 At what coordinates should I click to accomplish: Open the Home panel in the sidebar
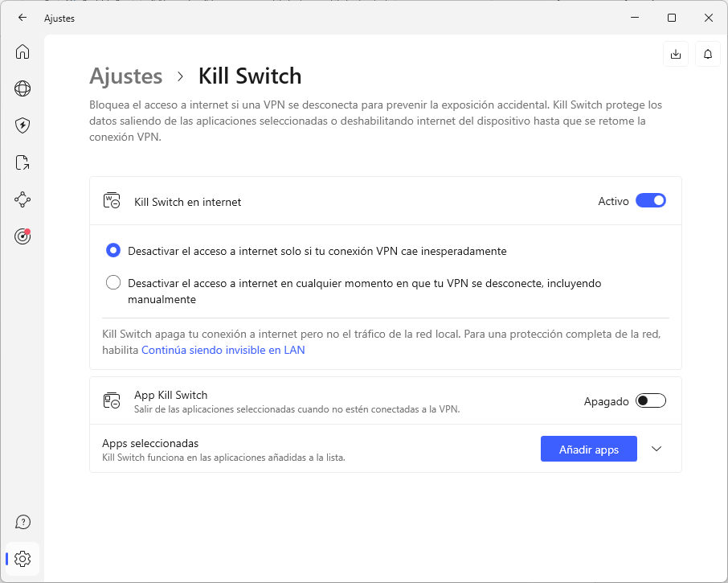coord(22,51)
